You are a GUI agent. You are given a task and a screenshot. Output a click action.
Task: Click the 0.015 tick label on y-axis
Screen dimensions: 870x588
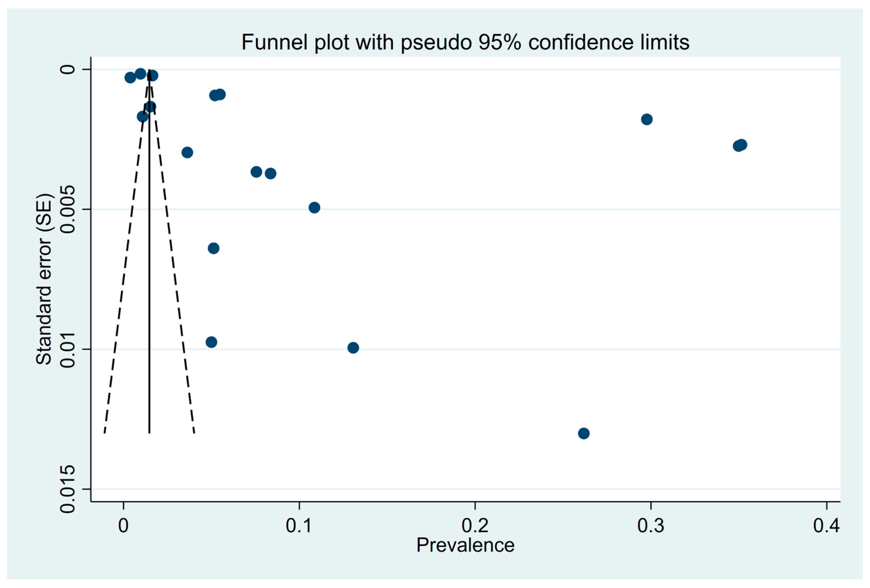pos(68,489)
